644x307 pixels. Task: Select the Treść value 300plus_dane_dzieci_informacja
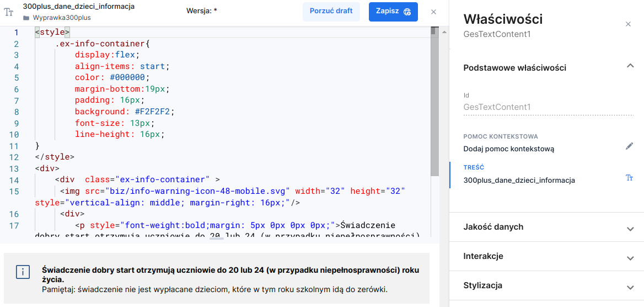coord(519,181)
